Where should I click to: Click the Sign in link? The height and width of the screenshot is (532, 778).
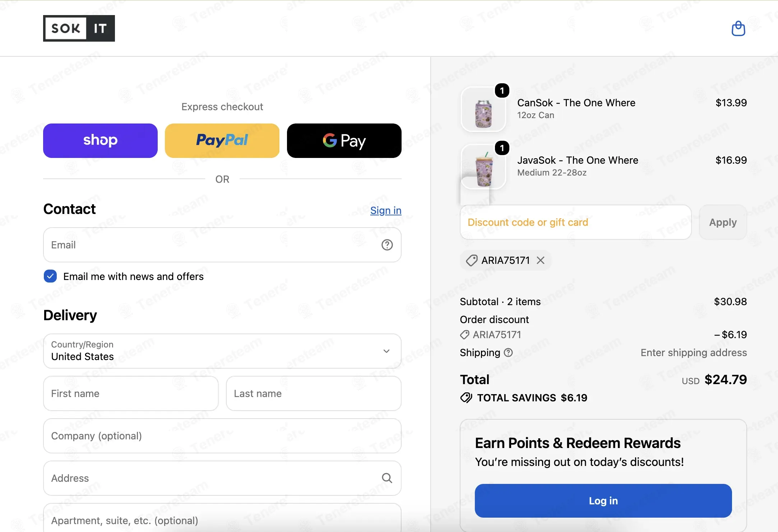386,210
